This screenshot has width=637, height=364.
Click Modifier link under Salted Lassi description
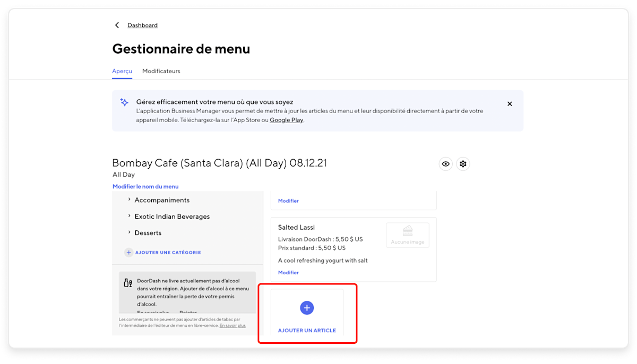288,273
